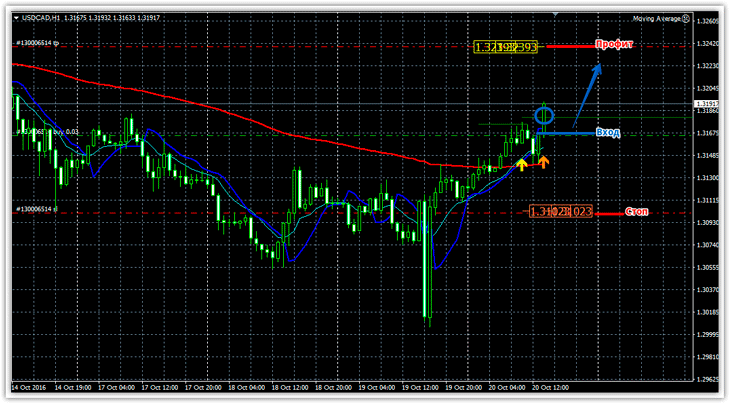This screenshot has width=729, height=403.
Task: Open the USDCAD,H1 chart title arrow
Action: (17, 19)
